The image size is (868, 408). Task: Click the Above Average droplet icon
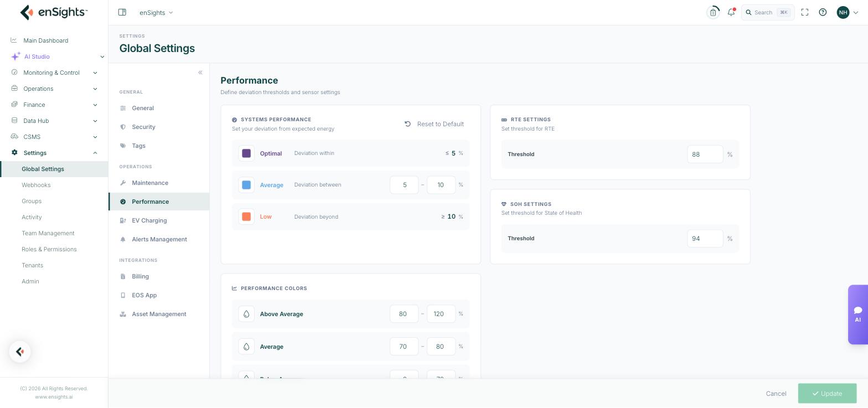click(246, 314)
